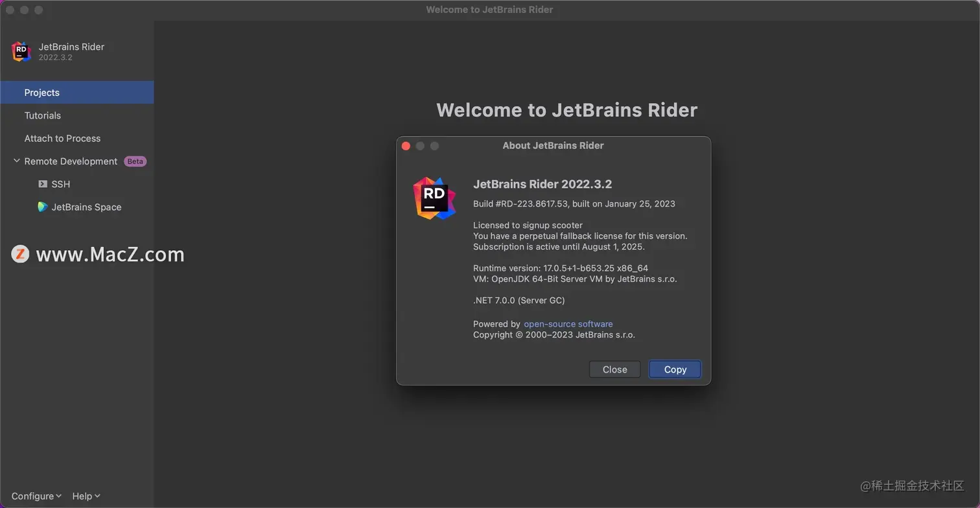Screen dimensions: 980x508
Task: Collapse the Remote Development chevron
Action: (16, 161)
